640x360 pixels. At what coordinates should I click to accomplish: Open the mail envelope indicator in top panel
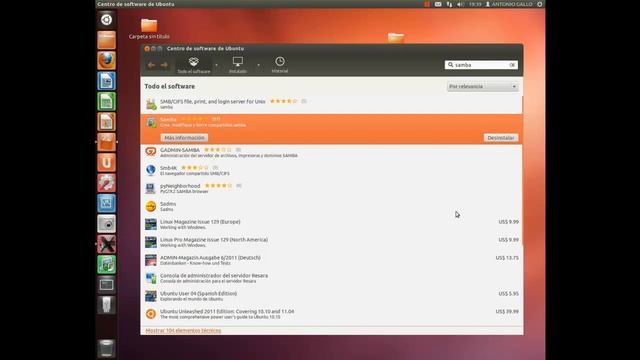coord(438,4)
